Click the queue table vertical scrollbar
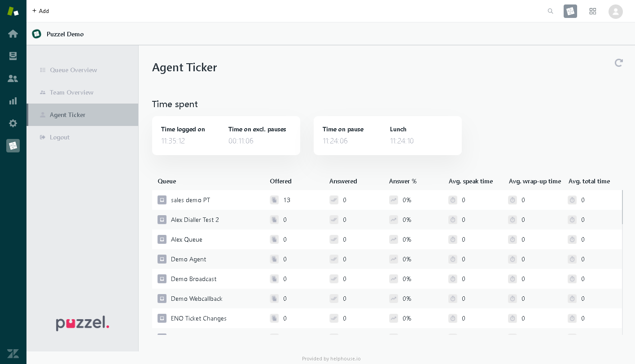This screenshot has width=635, height=364. (x=622, y=207)
